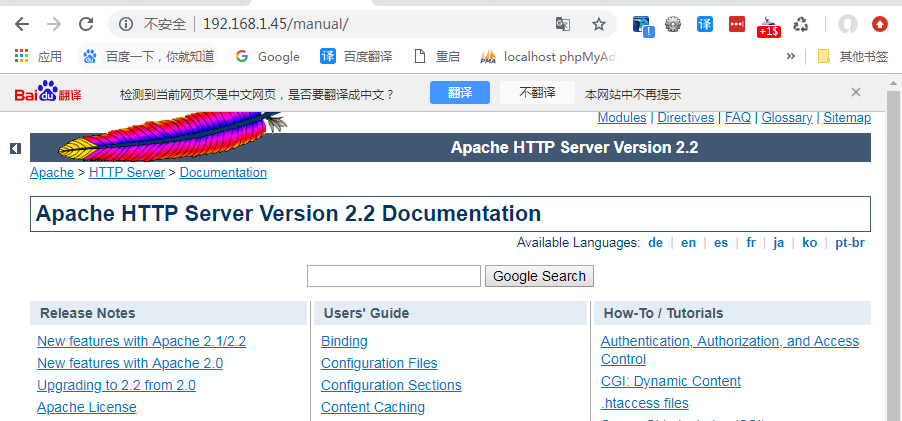Follow the Documentation breadcrumb link

(x=223, y=173)
